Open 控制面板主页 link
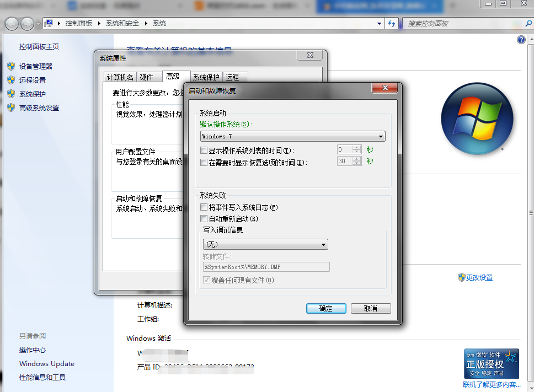This screenshot has height=392, width=534. (39, 47)
